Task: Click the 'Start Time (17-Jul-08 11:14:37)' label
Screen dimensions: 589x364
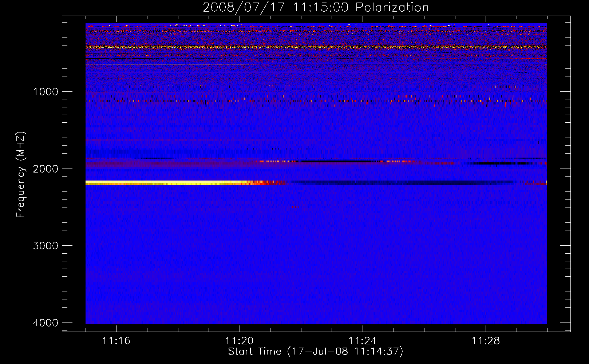Action: point(316,352)
